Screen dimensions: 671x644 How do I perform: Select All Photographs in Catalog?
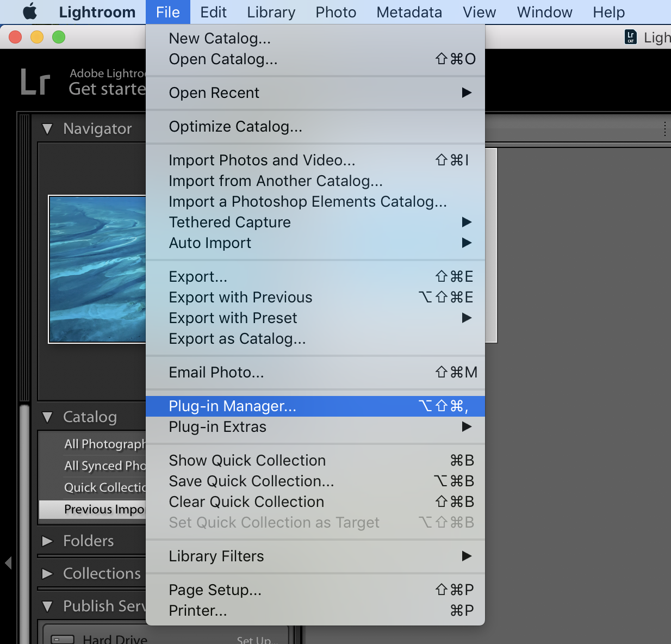(x=92, y=444)
